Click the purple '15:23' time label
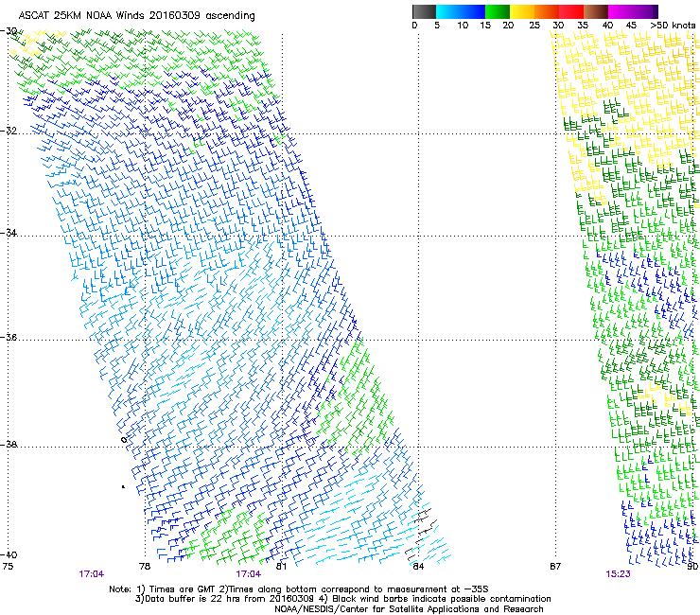 (x=619, y=574)
